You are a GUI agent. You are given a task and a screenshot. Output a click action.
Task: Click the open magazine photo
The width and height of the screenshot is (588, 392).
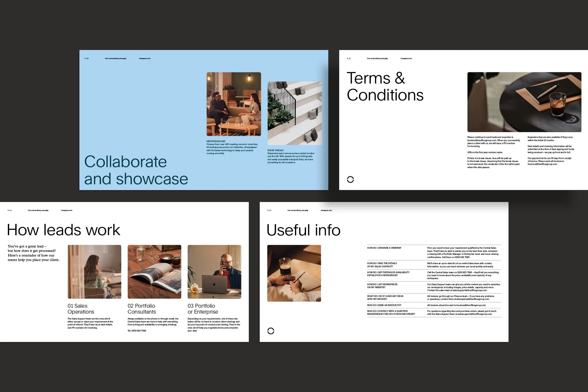click(x=154, y=271)
